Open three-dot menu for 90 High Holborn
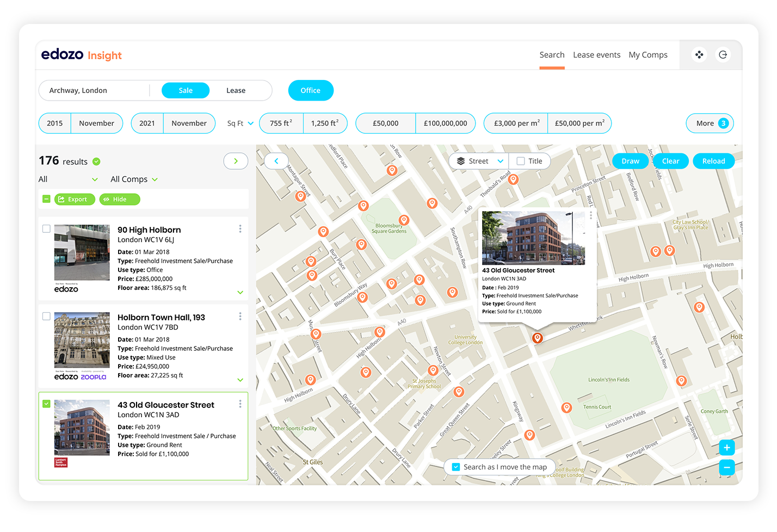The height and width of the screenshot is (532, 777). 240,229
